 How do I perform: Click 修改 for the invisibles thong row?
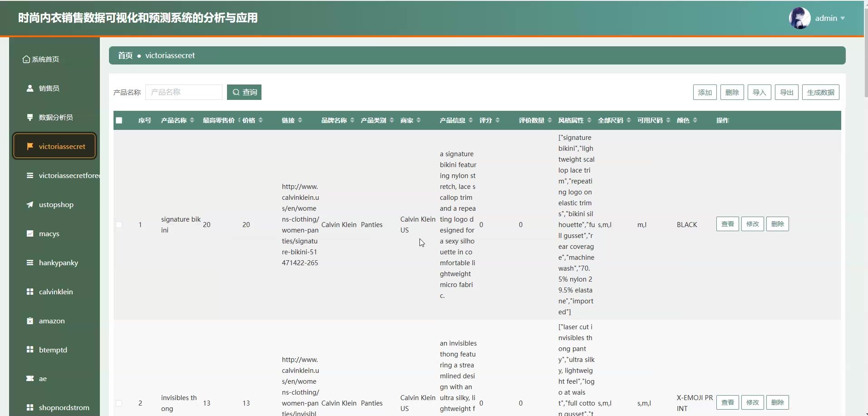point(753,402)
